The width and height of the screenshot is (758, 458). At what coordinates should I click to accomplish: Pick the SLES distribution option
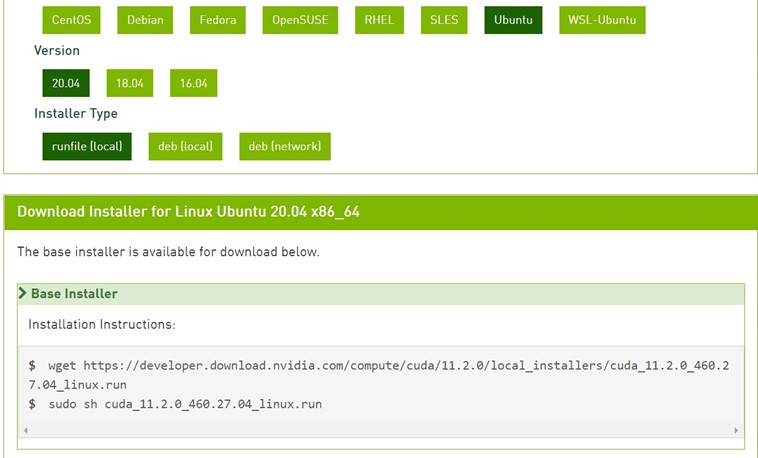(x=444, y=20)
